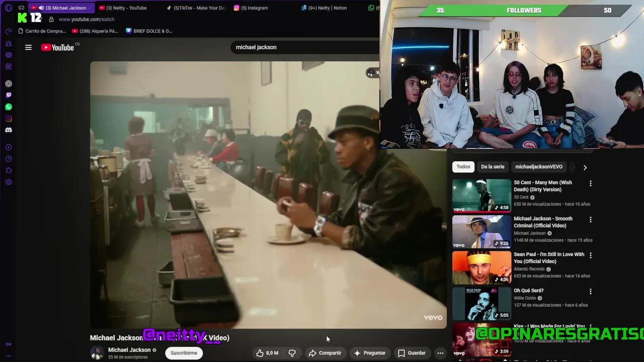Screen dimensions: 644x362
Task: Select the Todos filter chip
Action: (x=463, y=167)
